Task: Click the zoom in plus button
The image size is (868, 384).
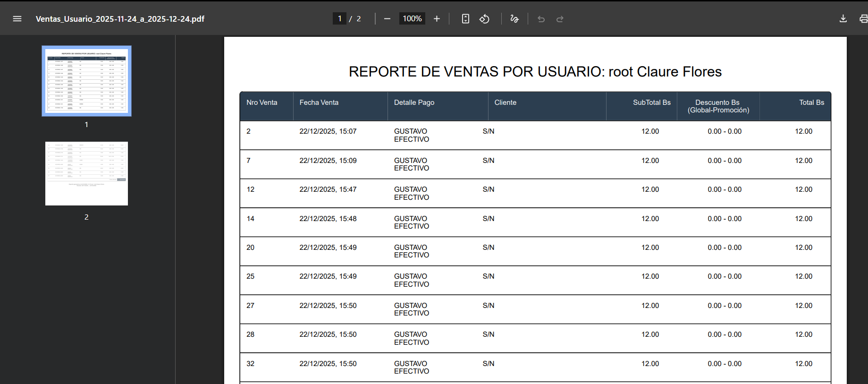Action: point(437,19)
